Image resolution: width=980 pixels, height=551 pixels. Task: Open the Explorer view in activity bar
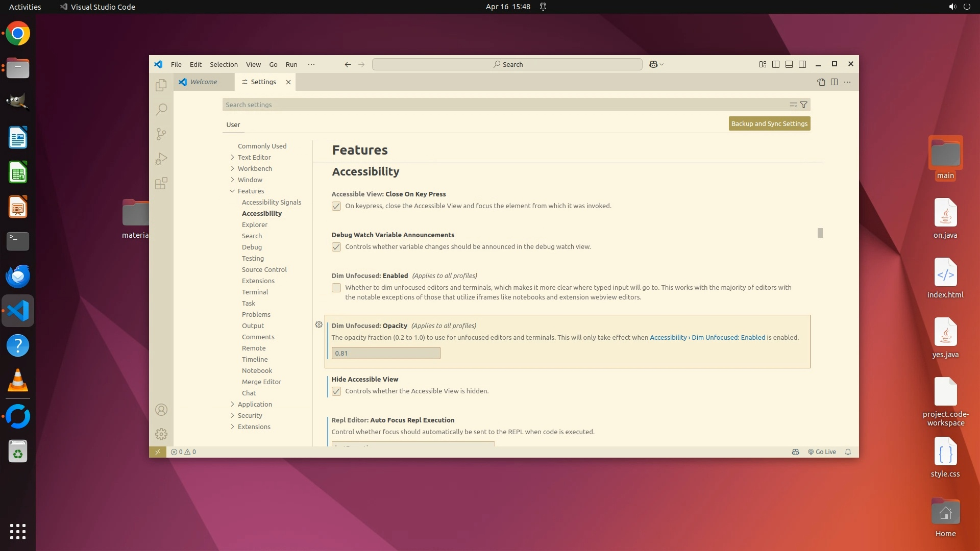click(x=161, y=85)
